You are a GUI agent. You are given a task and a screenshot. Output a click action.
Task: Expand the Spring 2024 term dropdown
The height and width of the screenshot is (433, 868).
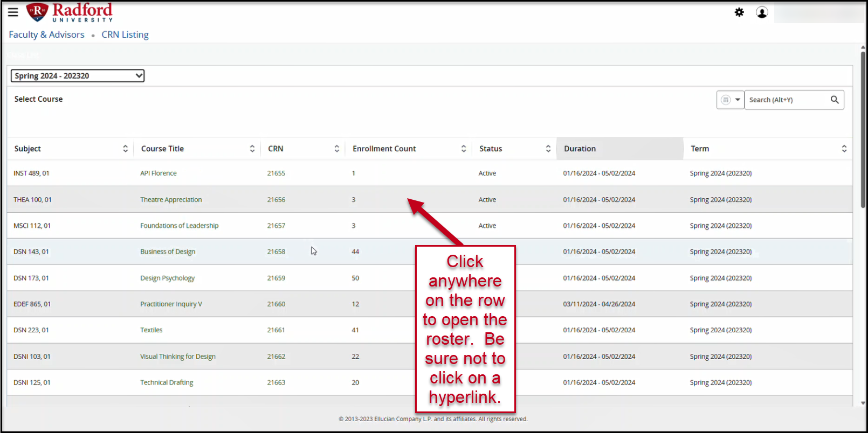click(78, 76)
